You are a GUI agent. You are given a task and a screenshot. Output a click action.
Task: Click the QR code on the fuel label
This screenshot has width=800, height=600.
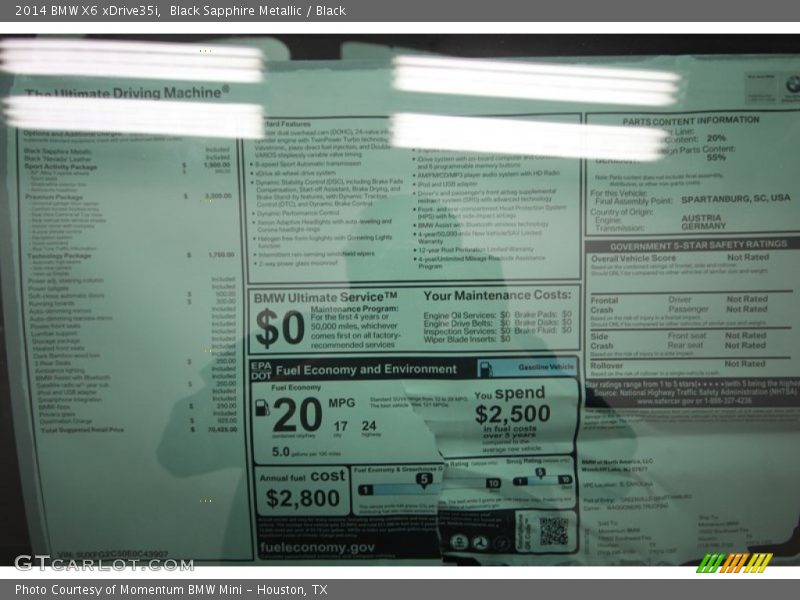coord(553,531)
